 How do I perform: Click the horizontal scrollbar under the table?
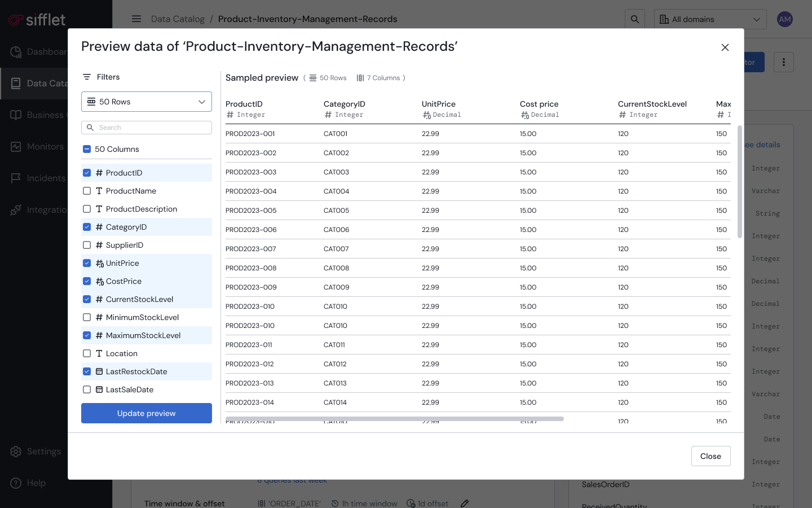tap(395, 419)
